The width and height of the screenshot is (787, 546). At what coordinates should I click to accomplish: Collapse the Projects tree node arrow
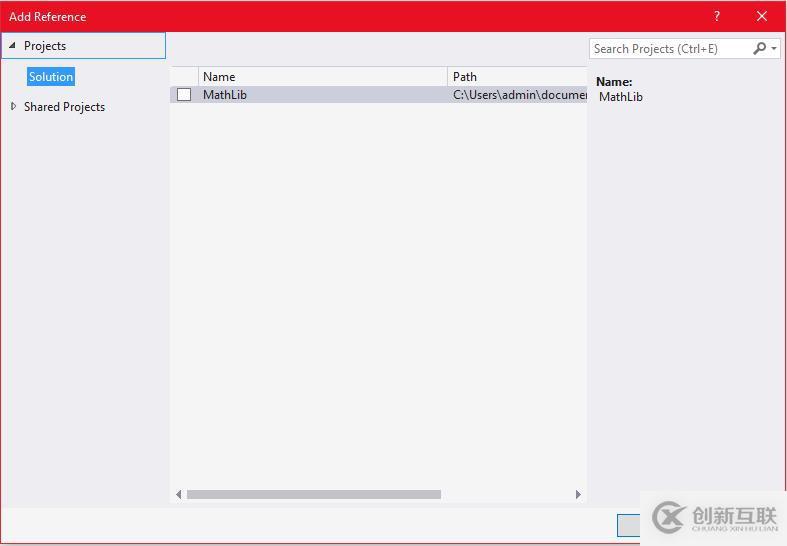[12, 46]
